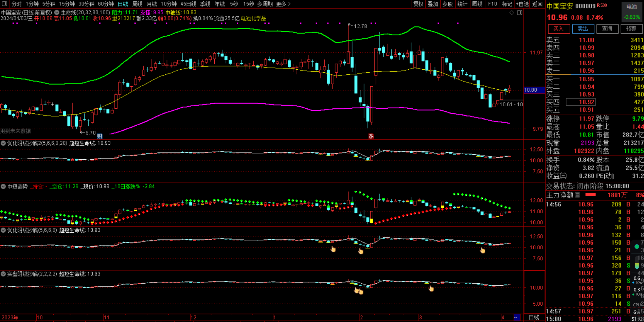
Task: Open 生命线 indicator dropdown arrow
Action: 57,12
